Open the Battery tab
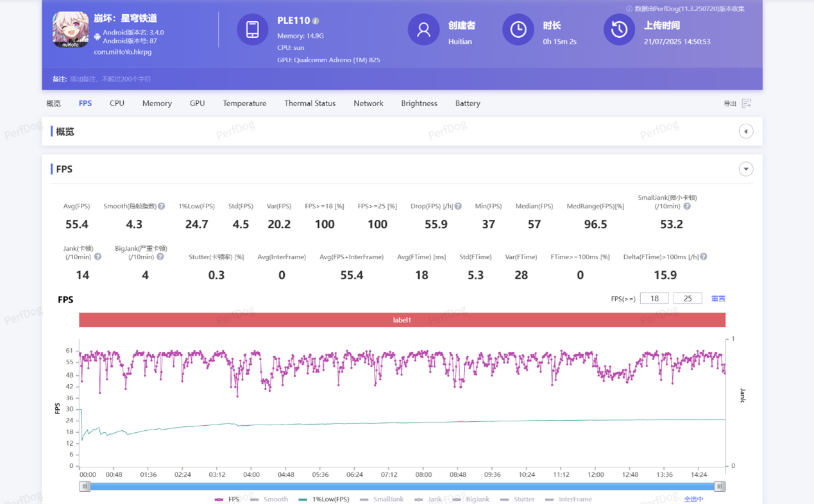Viewport: 814px width, 504px height. click(x=468, y=103)
